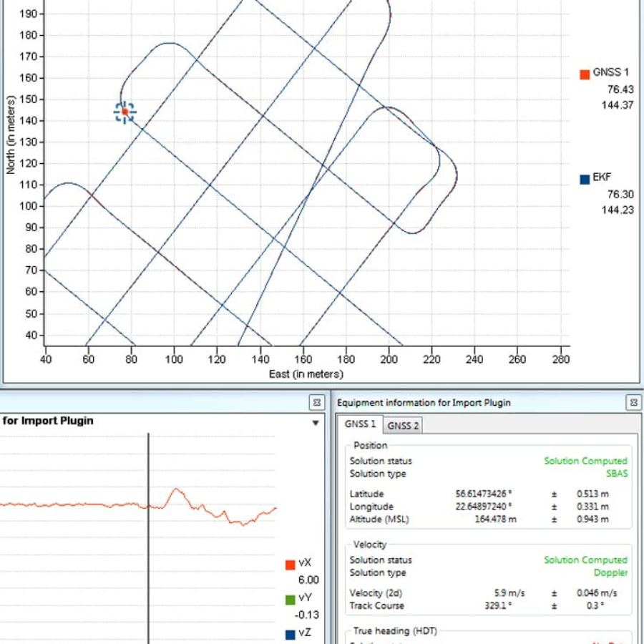Click the Velocity (2d) value 5.9 m/s

coord(509,593)
